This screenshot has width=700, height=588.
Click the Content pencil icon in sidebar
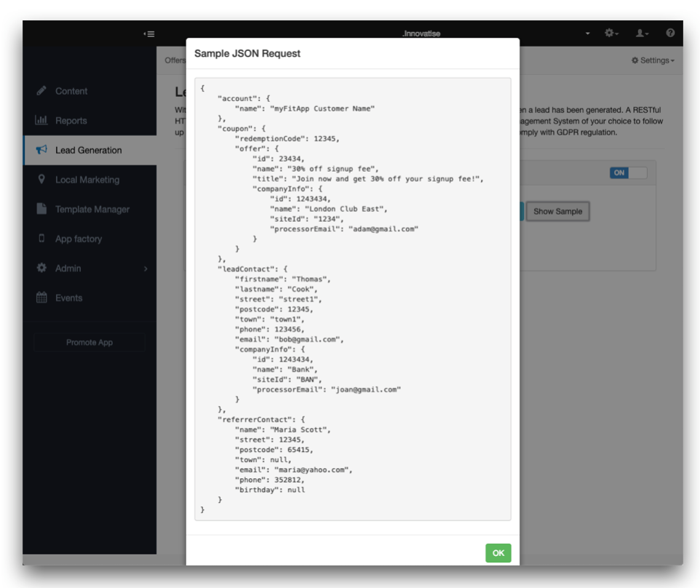pyautogui.click(x=41, y=91)
